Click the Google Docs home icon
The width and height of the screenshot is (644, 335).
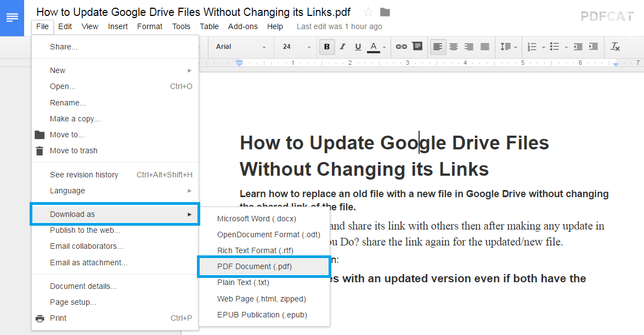tap(12, 18)
